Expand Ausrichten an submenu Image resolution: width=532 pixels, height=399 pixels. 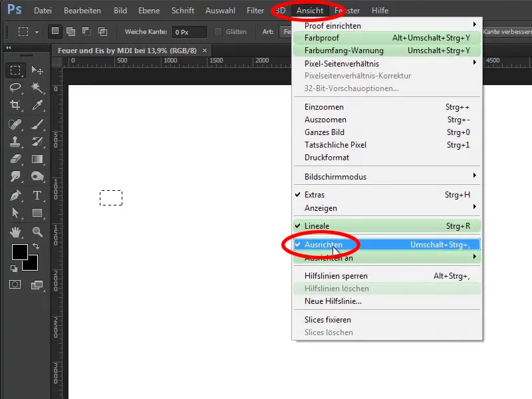(x=387, y=258)
